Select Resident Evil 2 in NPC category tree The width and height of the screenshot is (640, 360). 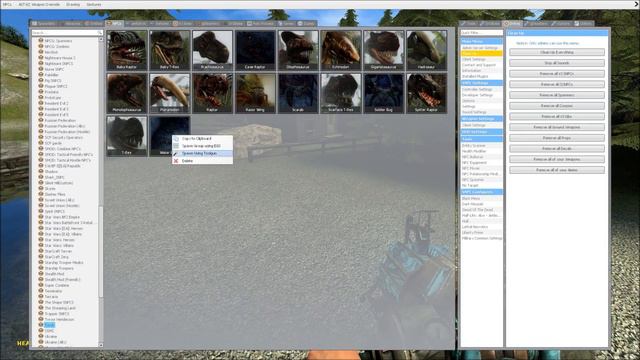pos(56,103)
